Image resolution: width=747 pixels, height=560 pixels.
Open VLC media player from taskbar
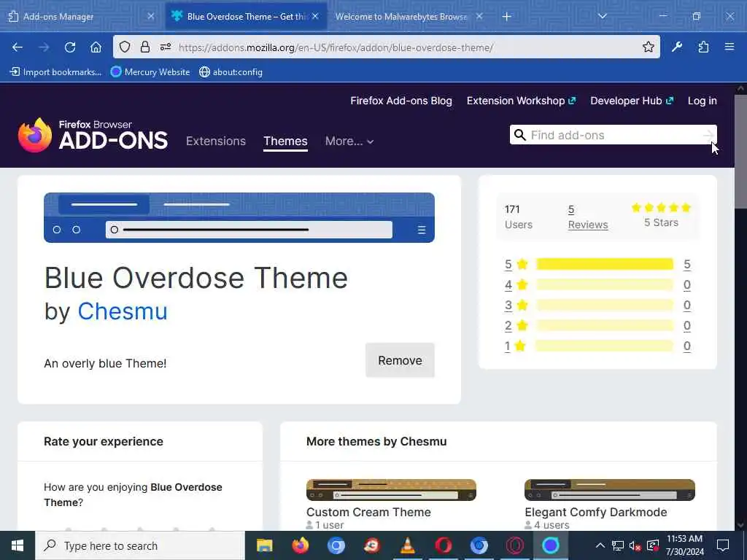point(407,545)
